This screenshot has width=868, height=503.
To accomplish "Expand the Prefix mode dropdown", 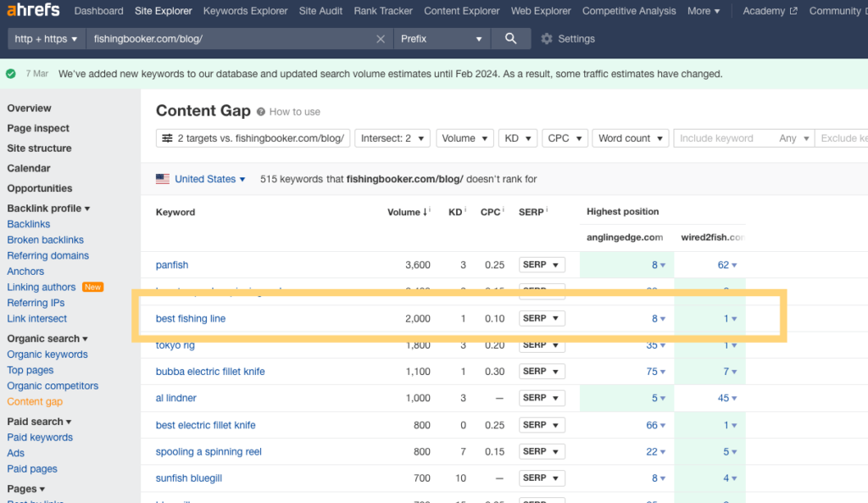I will point(441,39).
